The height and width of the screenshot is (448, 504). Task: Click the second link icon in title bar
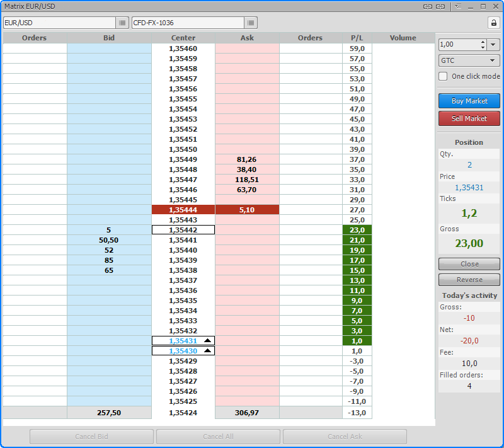pos(440,6)
